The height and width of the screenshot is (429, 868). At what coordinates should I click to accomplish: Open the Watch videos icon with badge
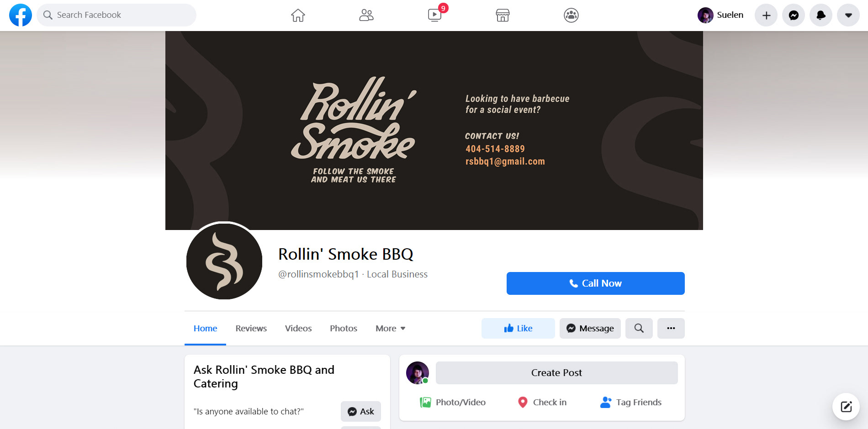(435, 15)
